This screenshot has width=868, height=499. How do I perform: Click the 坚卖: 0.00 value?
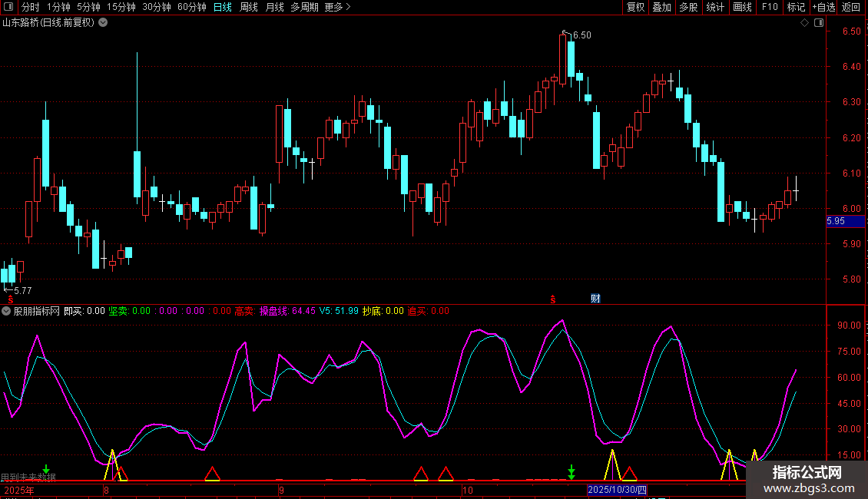coord(130,311)
